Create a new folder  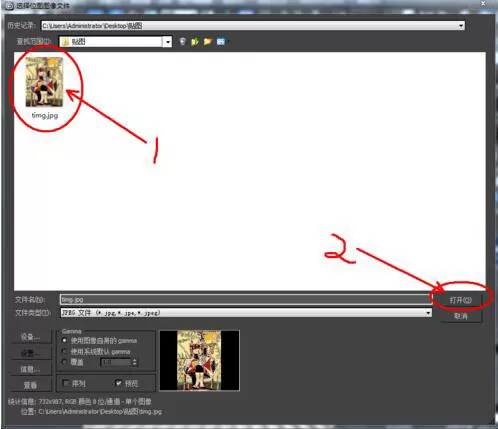tap(208, 42)
